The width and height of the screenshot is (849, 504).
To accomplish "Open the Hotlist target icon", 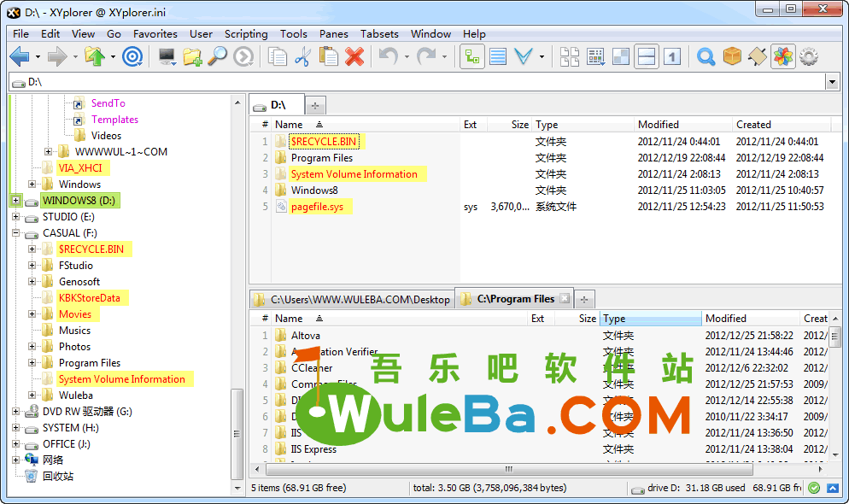I will coord(132,56).
